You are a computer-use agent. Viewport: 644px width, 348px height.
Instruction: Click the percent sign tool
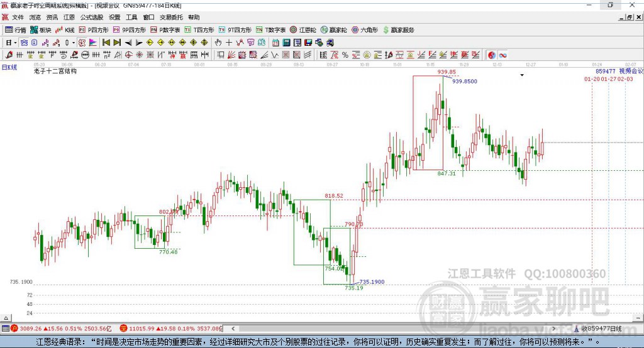click(x=345, y=55)
